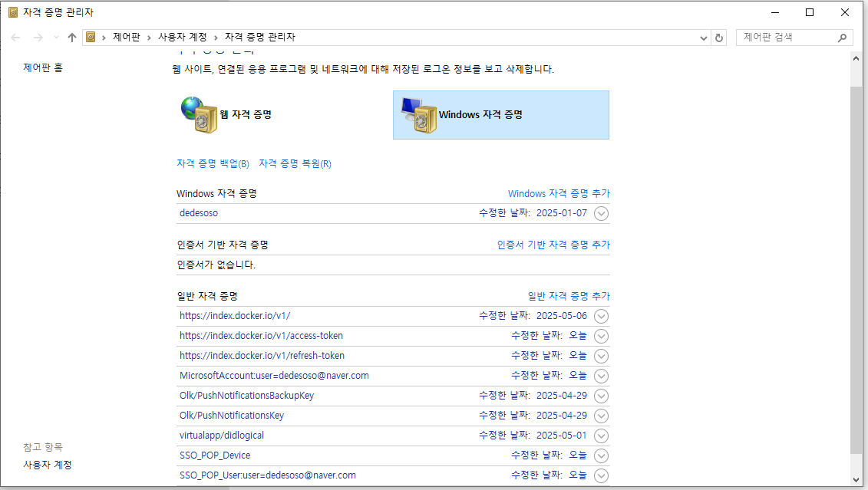Select https://index.docker.io/v1/access-token entry

click(x=261, y=336)
